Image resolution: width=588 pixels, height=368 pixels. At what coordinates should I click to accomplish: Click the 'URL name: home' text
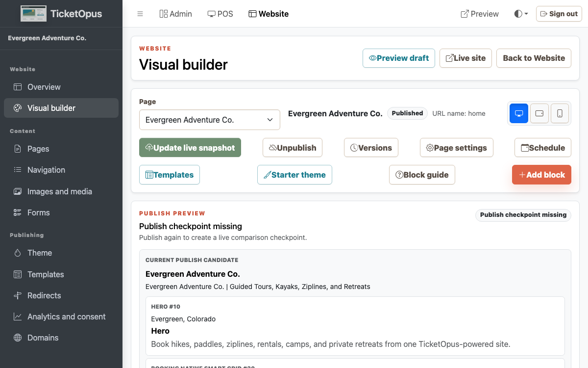click(x=459, y=113)
